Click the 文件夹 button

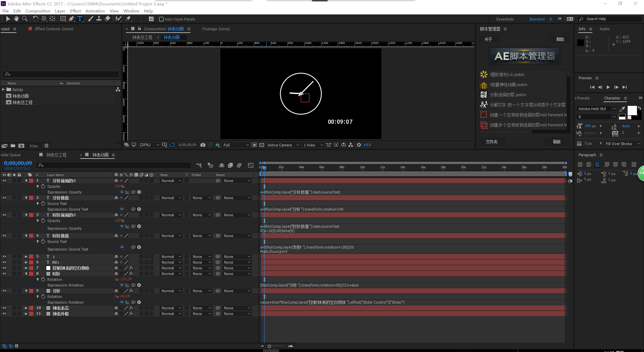(492, 142)
